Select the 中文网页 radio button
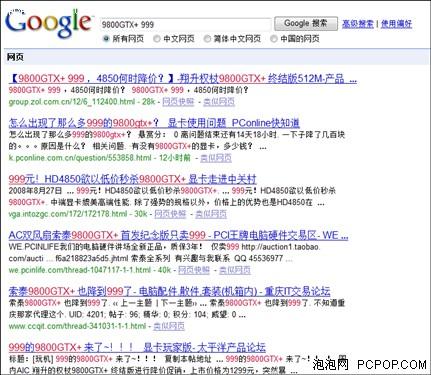This screenshot has width=431, height=375. point(156,39)
